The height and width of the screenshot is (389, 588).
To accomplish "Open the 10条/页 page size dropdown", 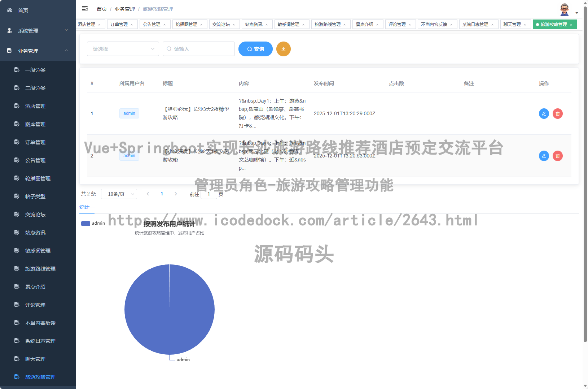I will click(x=119, y=194).
